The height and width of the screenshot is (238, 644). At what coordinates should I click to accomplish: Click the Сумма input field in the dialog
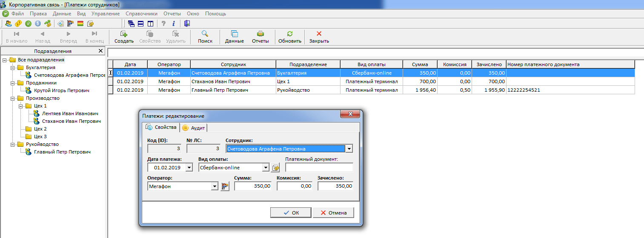pos(253,186)
